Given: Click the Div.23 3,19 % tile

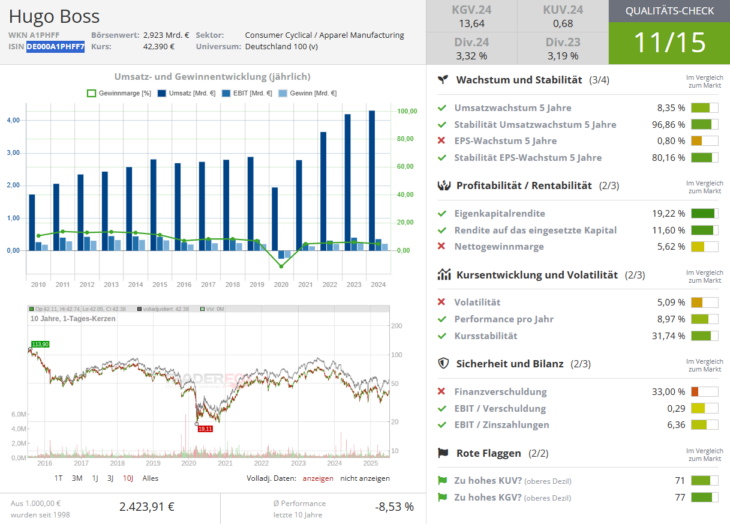Looking at the screenshot, I should 563,48.
